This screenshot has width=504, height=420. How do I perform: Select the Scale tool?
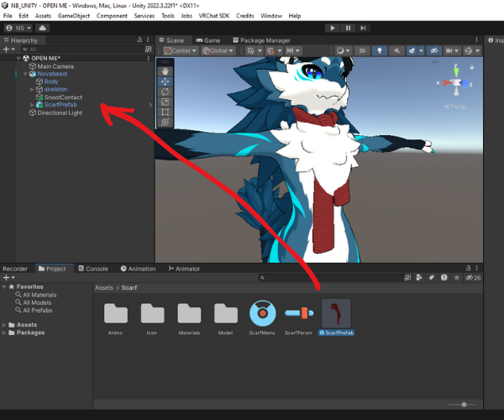[x=165, y=102]
